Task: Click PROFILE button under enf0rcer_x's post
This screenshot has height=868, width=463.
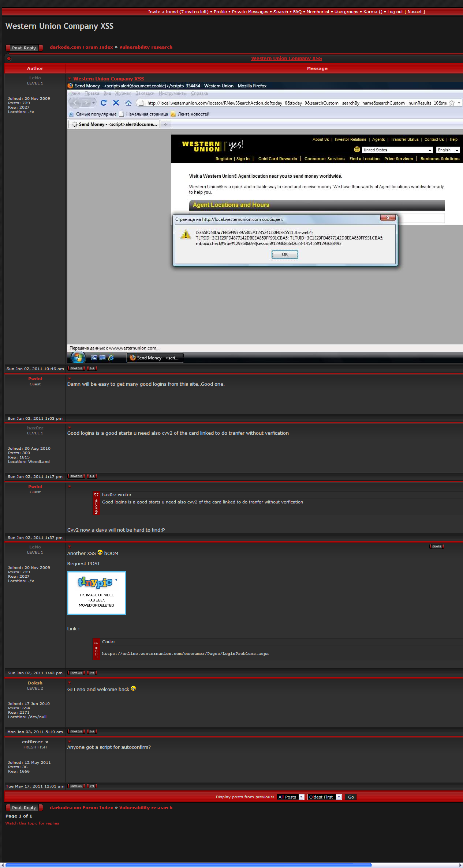Action: pyautogui.click(x=76, y=786)
